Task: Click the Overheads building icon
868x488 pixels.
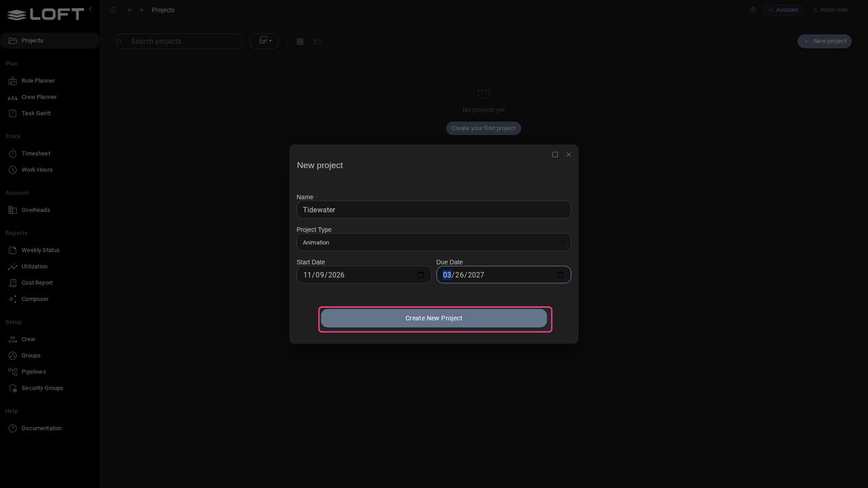Action: click(12, 210)
